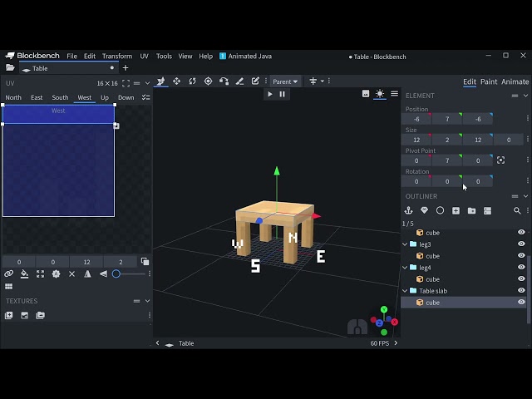Open the Transform menu
This screenshot has height=399, width=532.
[117, 57]
